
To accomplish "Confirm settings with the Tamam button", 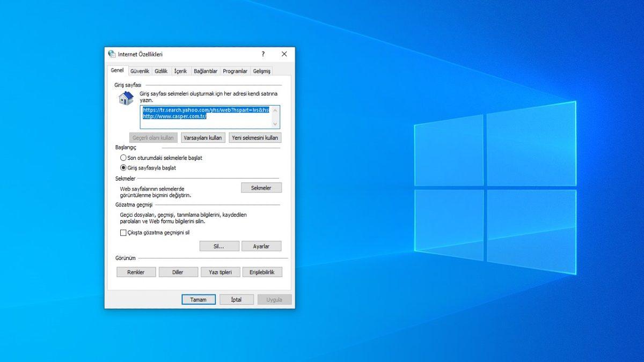I will [199, 299].
